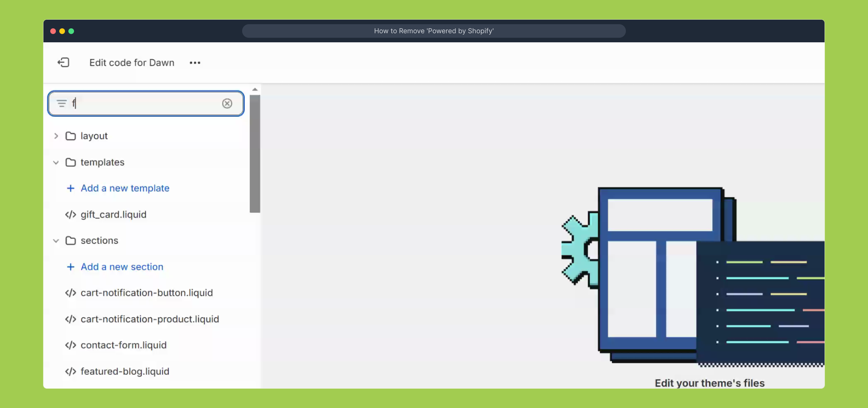Clear the file search field
The image size is (868, 408).
[x=227, y=104]
